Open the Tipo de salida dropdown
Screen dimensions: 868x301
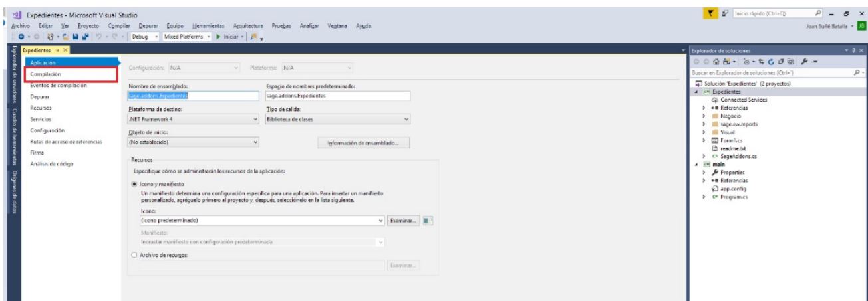click(339, 119)
